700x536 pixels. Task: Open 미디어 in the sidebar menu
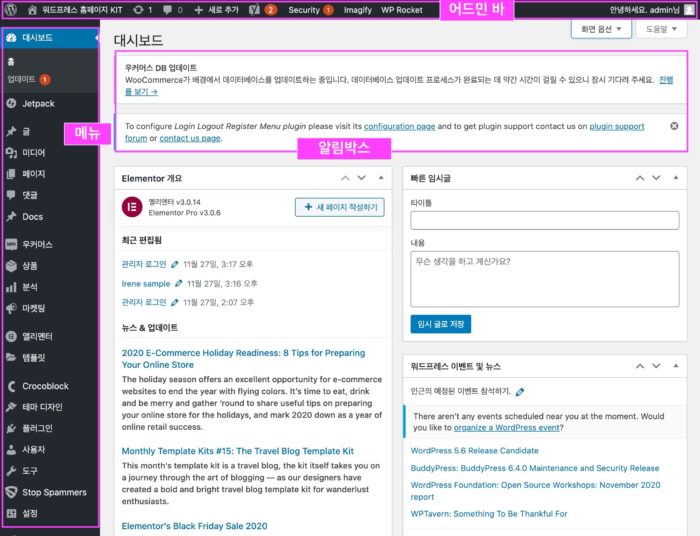(x=33, y=153)
